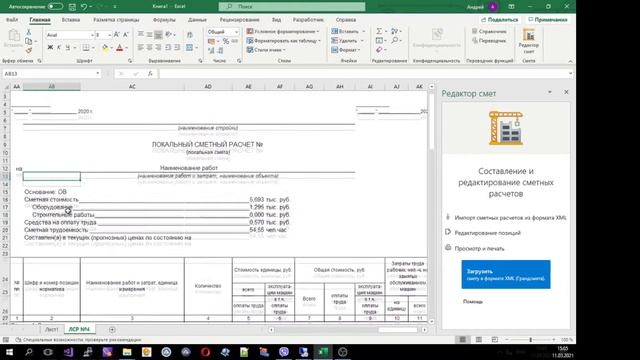Screen dimensions: 640x360
Task: Click the Borders icon
Action: (x=86, y=48)
